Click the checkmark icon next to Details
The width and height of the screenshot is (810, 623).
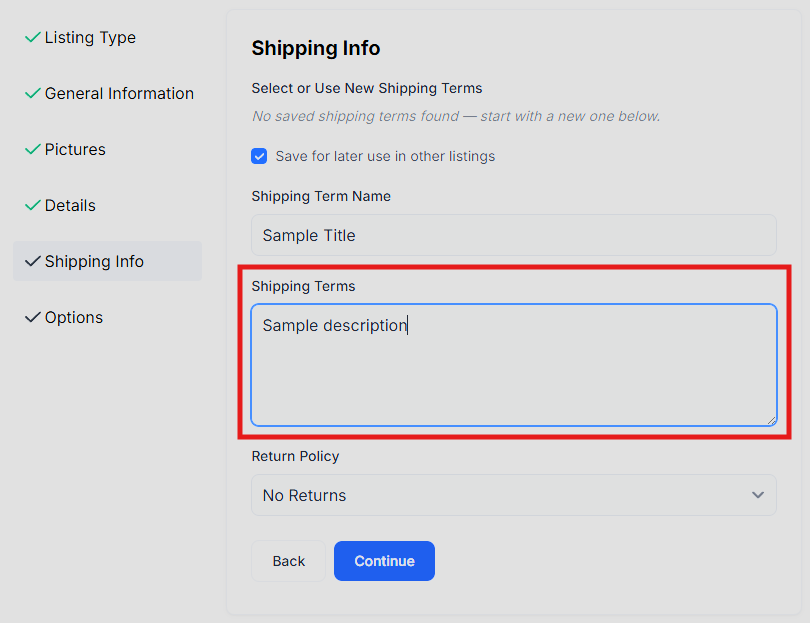point(33,205)
